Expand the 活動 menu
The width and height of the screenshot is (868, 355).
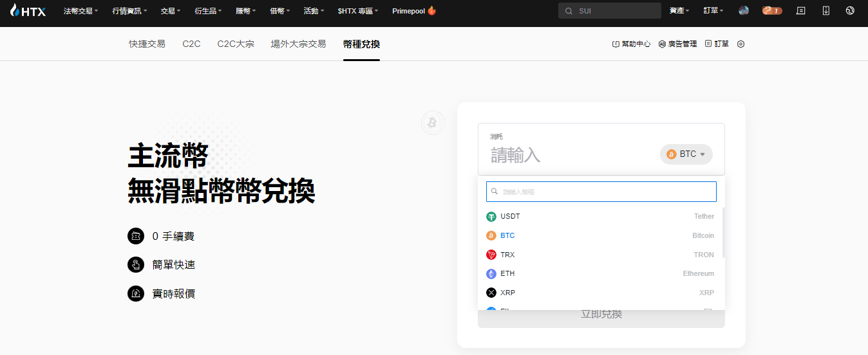[x=314, y=11]
